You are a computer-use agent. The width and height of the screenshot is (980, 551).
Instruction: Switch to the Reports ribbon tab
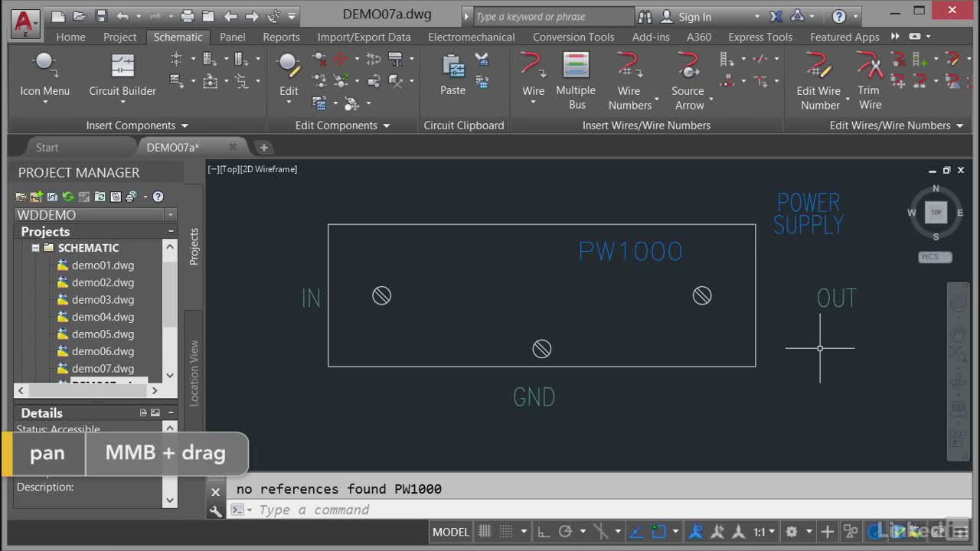[x=281, y=37]
